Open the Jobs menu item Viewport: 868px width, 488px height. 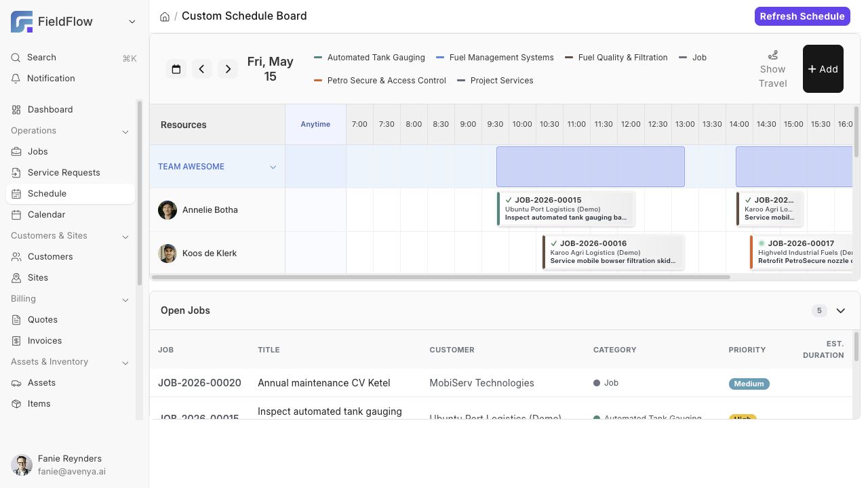tap(71, 152)
